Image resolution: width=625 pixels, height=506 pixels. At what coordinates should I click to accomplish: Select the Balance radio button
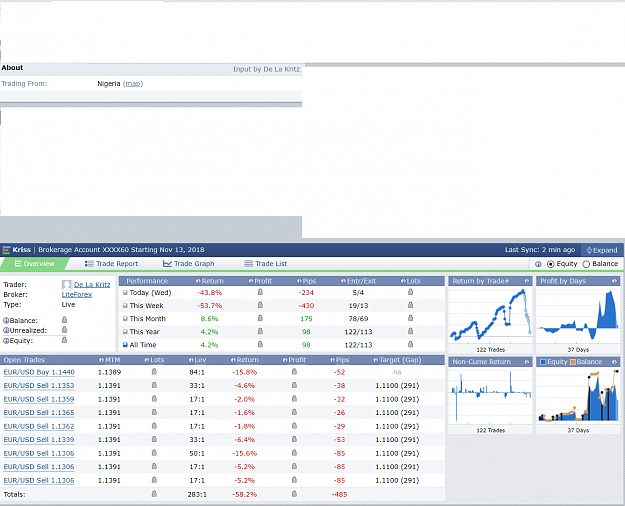tap(586, 264)
